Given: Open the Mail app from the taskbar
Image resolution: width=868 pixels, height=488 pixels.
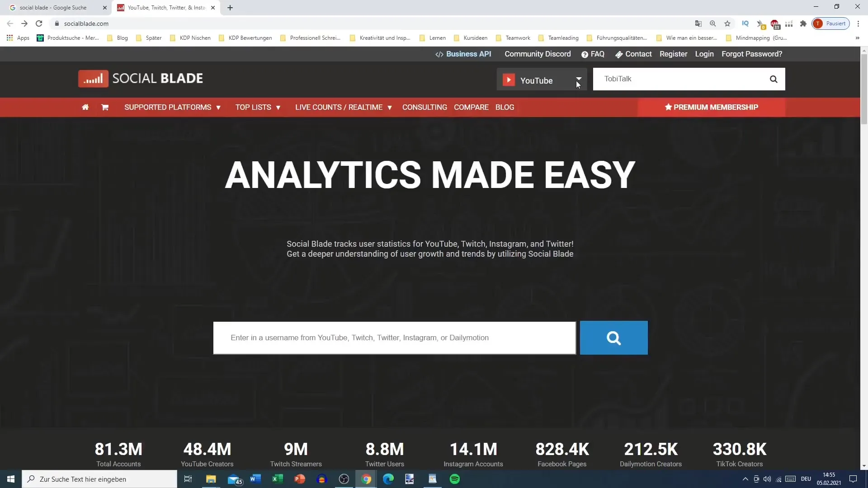Looking at the screenshot, I should pos(234,479).
